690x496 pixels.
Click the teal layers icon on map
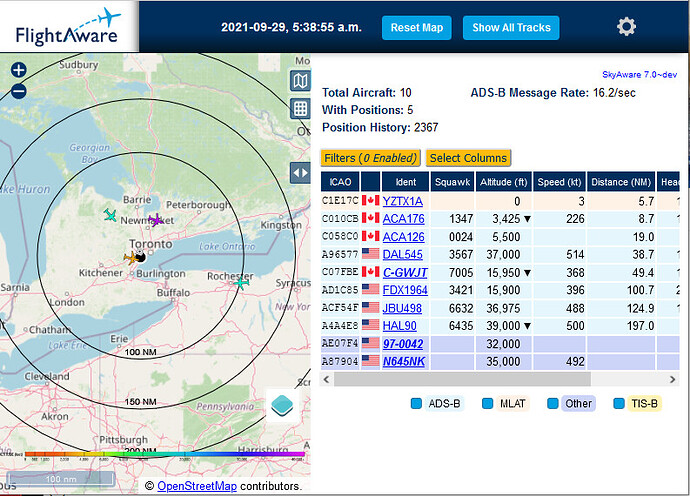coord(282,405)
